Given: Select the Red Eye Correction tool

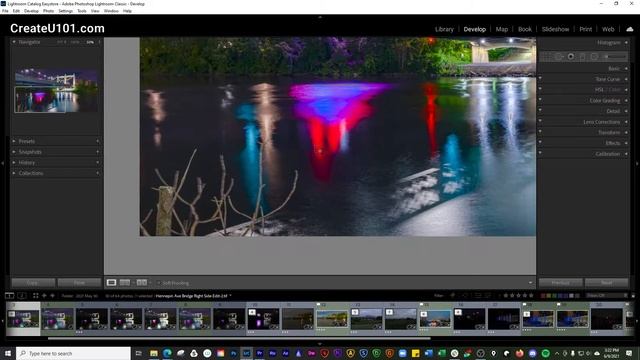Looking at the screenshot, I should pyautogui.click(x=571, y=57).
